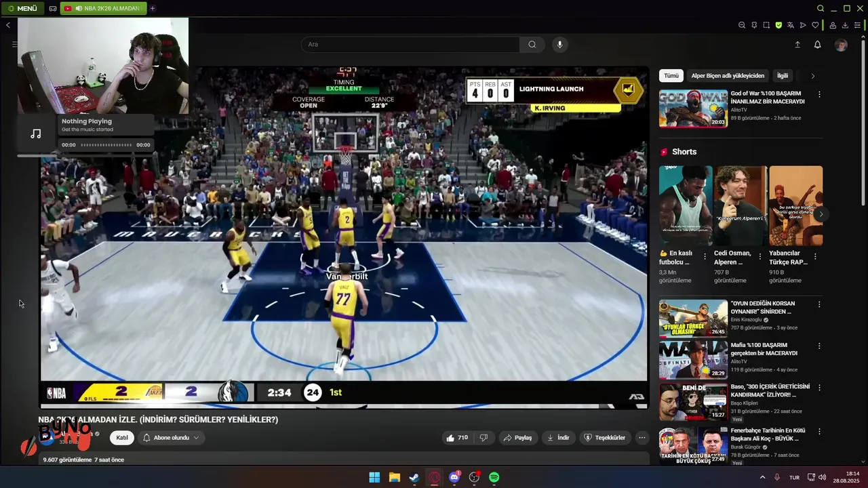Open the easy setup sliders icon

[x=858, y=25]
